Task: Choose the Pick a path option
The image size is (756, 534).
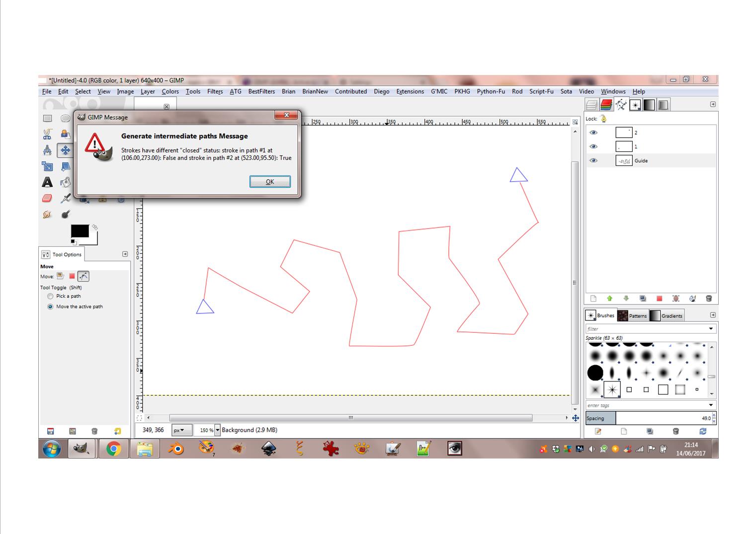Action: 50,296
